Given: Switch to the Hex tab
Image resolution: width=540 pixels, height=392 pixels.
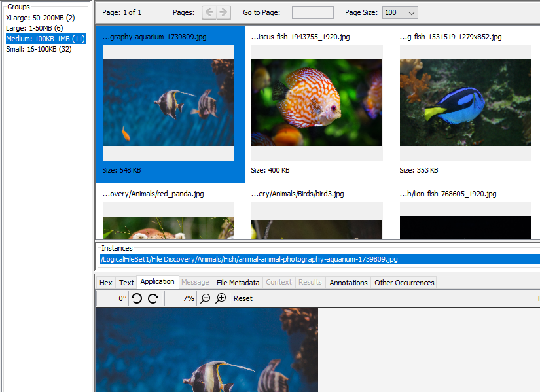Looking at the screenshot, I should 105,283.
